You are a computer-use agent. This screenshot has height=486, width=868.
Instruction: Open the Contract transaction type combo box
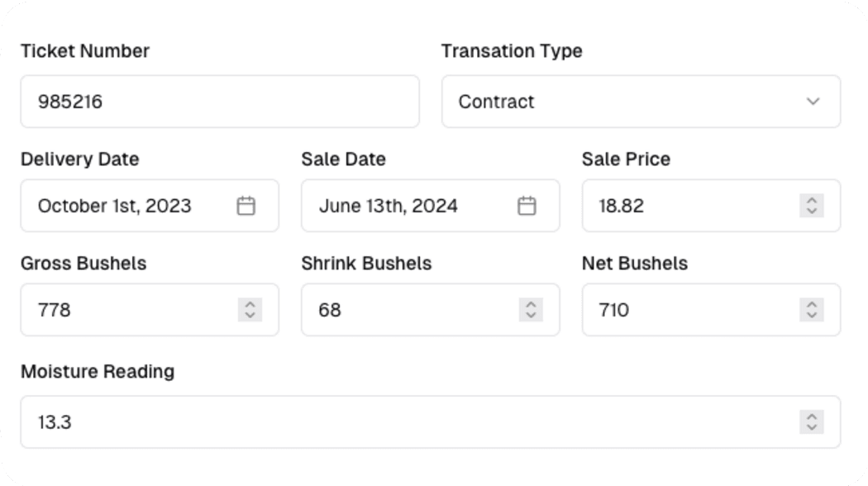pyautogui.click(x=628, y=102)
